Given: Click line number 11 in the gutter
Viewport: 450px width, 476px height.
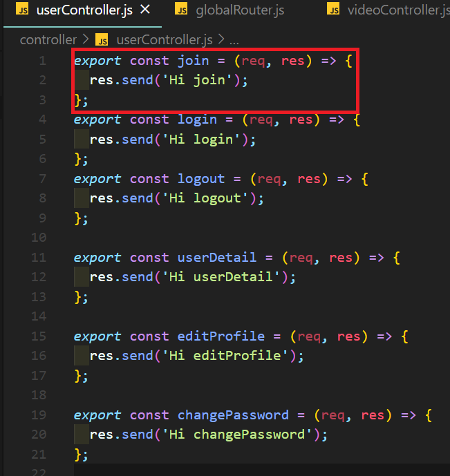Looking at the screenshot, I should coord(39,258).
